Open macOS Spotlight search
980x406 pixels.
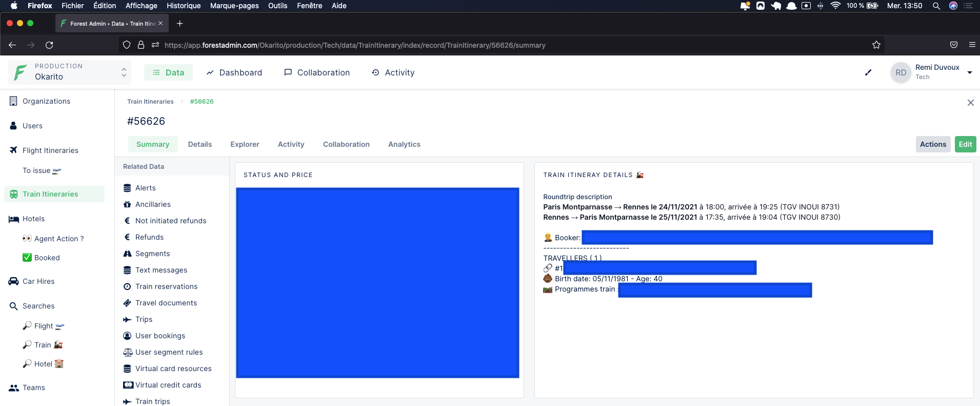[936, 6]
